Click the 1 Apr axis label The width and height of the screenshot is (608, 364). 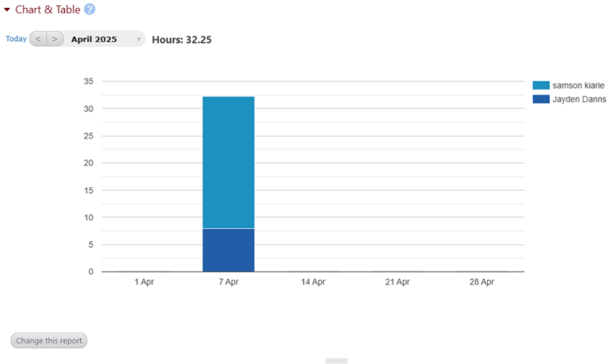[x=144, y=282]
